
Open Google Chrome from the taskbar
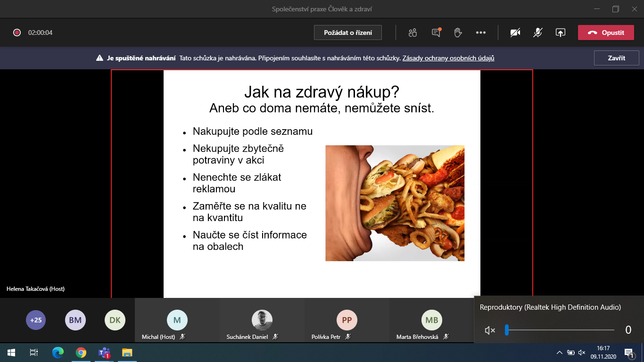click(x=81, y=353)
